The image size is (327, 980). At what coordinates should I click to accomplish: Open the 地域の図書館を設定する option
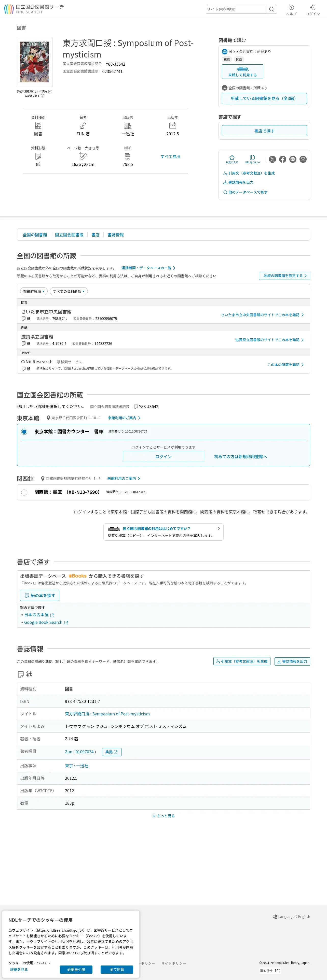tap(284, 276)
